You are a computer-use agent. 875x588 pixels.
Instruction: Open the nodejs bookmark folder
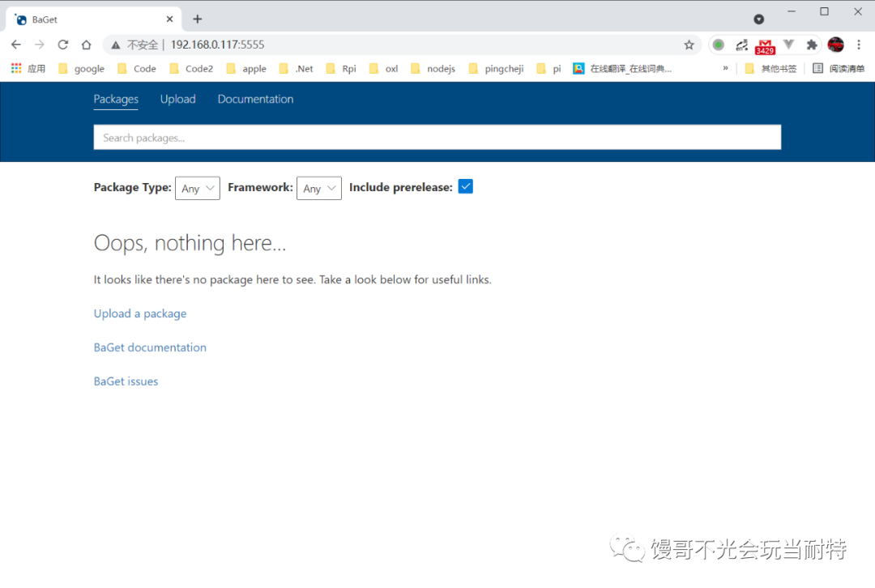433,68
